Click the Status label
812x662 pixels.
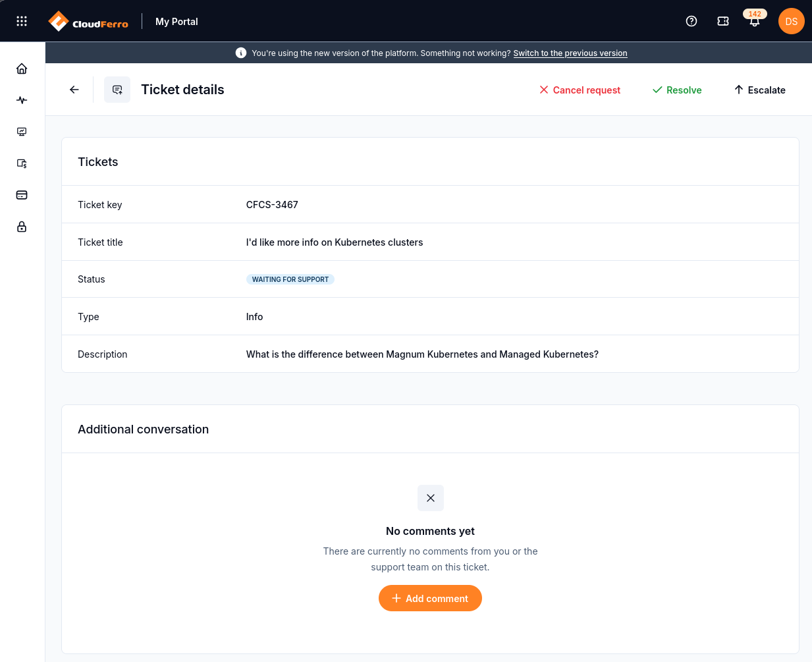click(92, 279)
